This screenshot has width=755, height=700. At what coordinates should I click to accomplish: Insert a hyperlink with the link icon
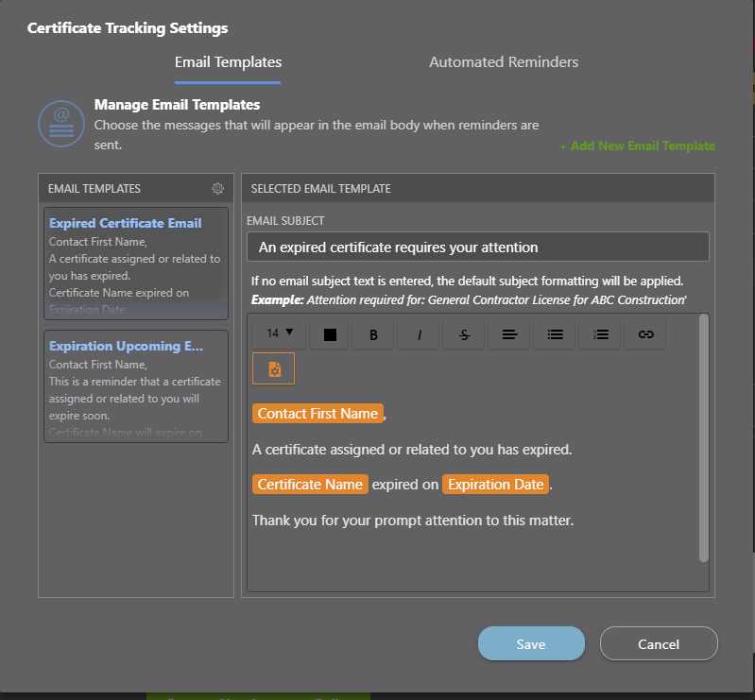click(x=645, y=334)
